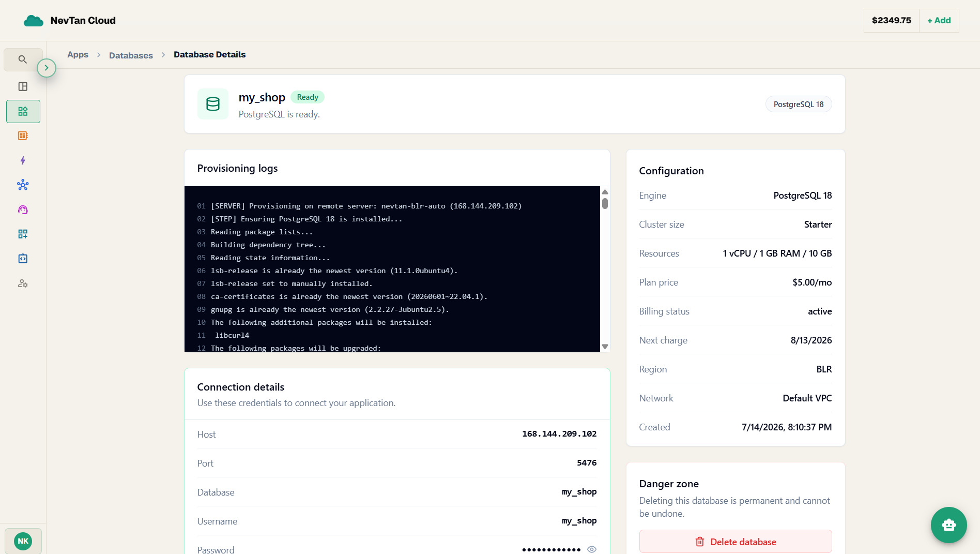Click the Ready status badge
Screen dimensions: 980x554
(308, 97)
